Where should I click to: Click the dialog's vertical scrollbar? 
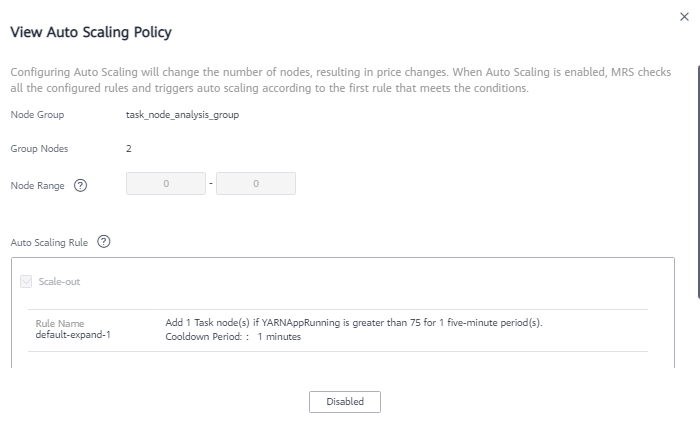coord(698,181)
